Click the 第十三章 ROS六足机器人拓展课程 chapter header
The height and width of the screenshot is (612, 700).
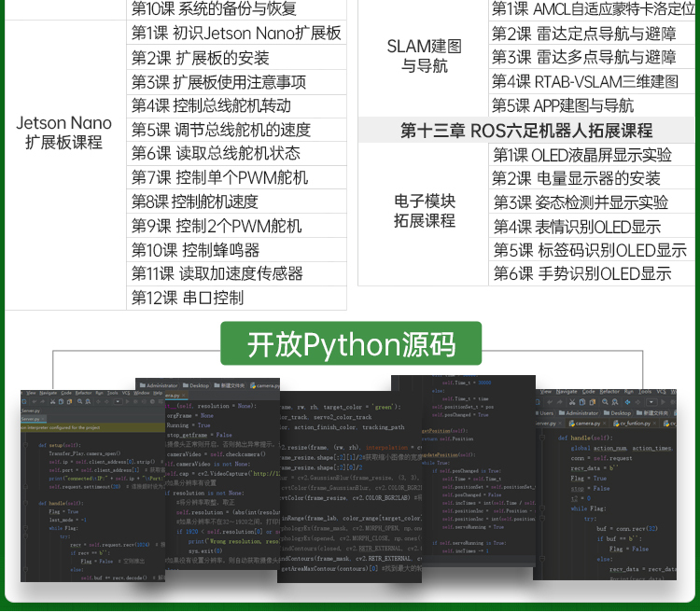point(526,130)
